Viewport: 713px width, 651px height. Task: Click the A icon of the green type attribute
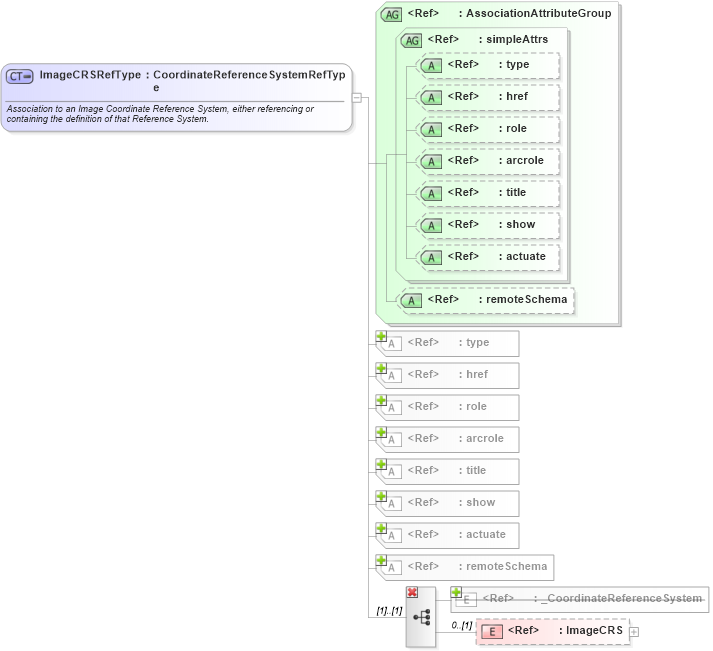(431, 66)
